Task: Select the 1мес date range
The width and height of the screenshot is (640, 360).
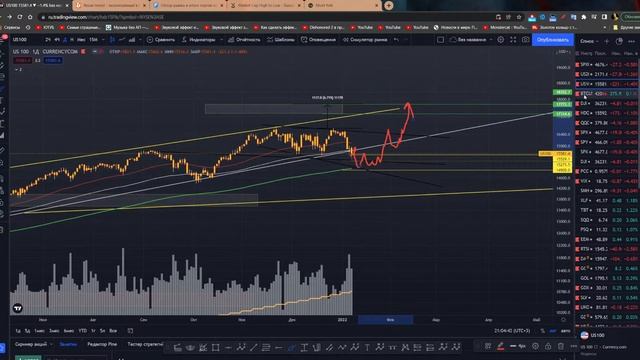Action: click(39, 331)
